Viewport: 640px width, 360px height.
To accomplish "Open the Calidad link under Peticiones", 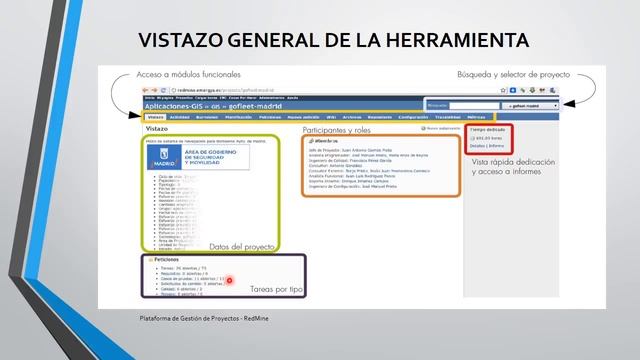I will pyautogui.click(x=168, y=289).
